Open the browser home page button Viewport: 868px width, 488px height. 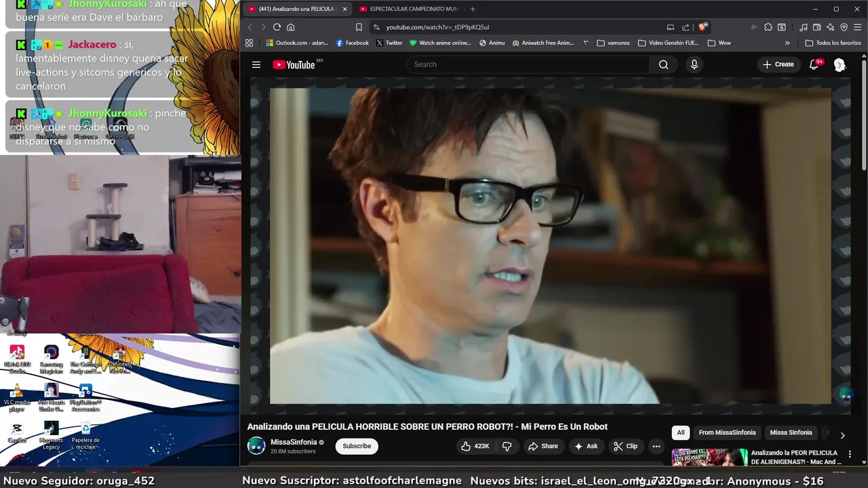click(290, 27)
